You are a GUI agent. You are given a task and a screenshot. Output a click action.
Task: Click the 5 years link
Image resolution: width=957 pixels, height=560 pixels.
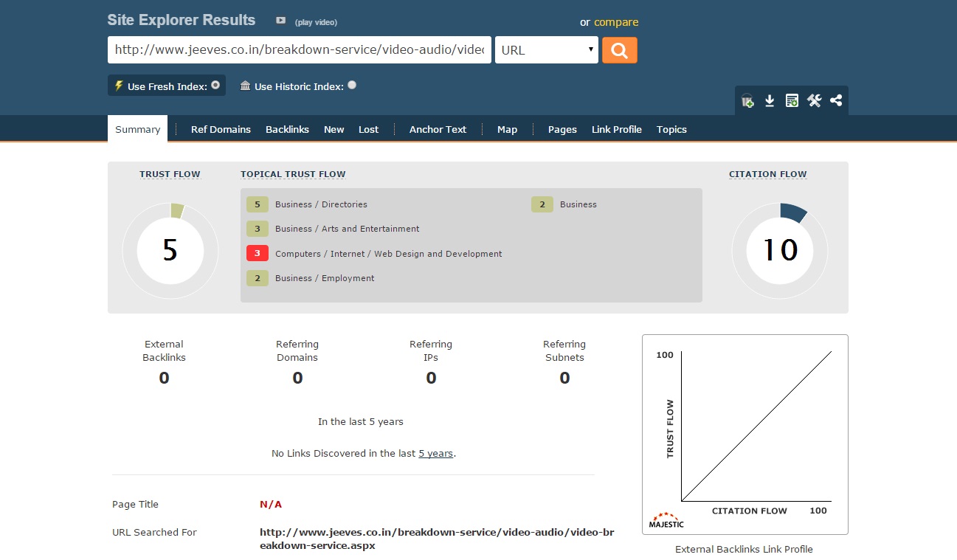pos(435,453)
